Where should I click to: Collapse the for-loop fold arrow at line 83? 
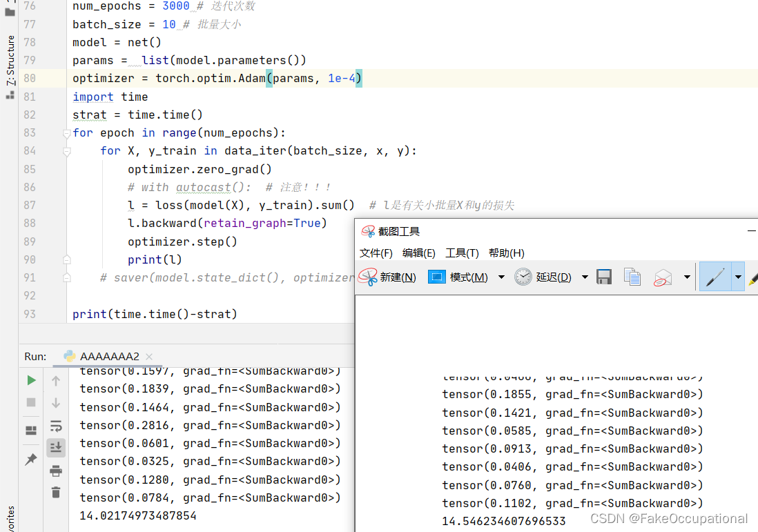pos(66,132)
